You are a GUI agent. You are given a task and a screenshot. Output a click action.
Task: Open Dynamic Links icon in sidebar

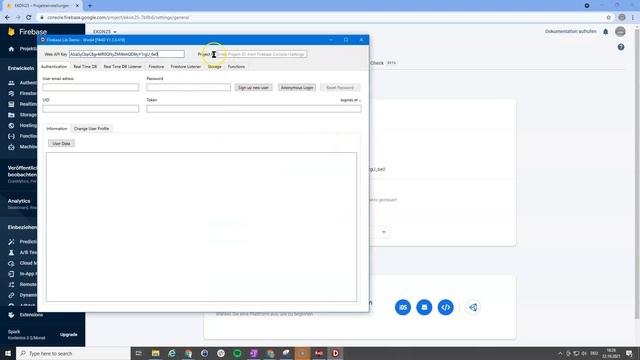pos(11,295)
